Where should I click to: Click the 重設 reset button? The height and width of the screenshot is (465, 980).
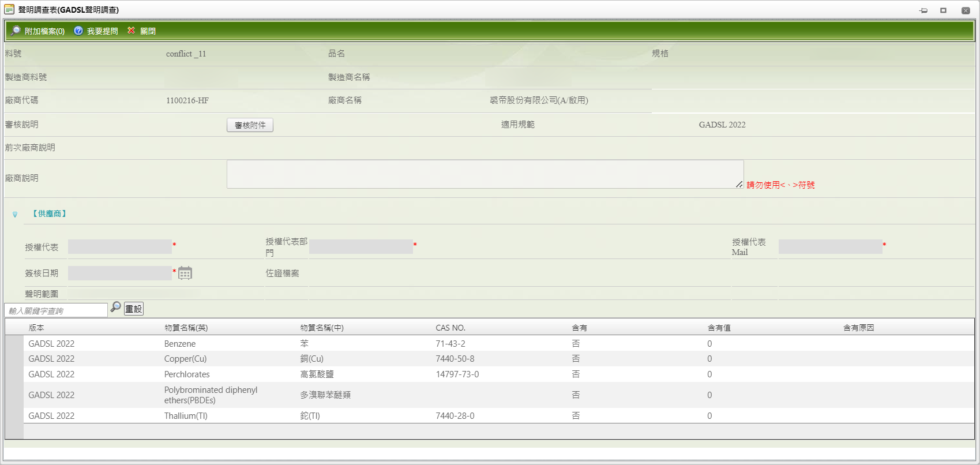[x=134, y=309]
